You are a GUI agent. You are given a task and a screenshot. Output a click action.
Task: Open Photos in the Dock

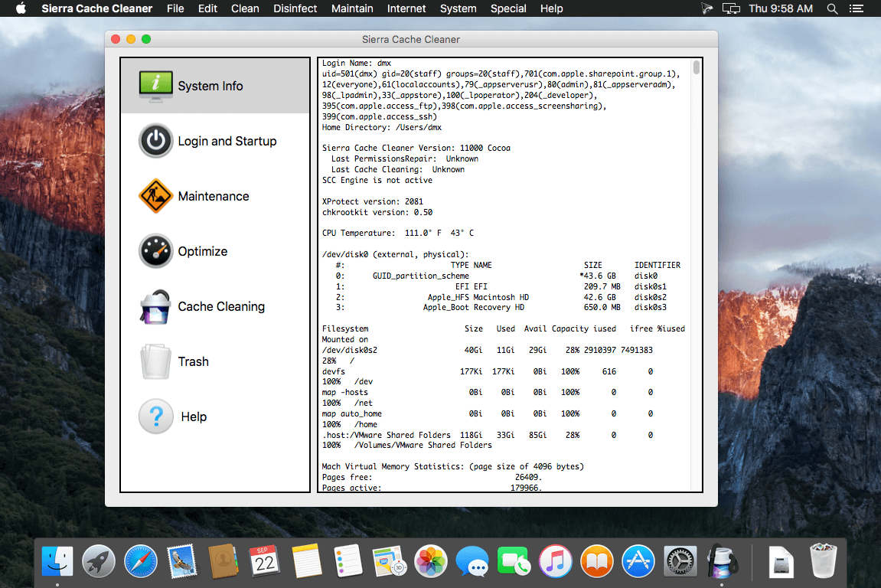coord(431,561)
